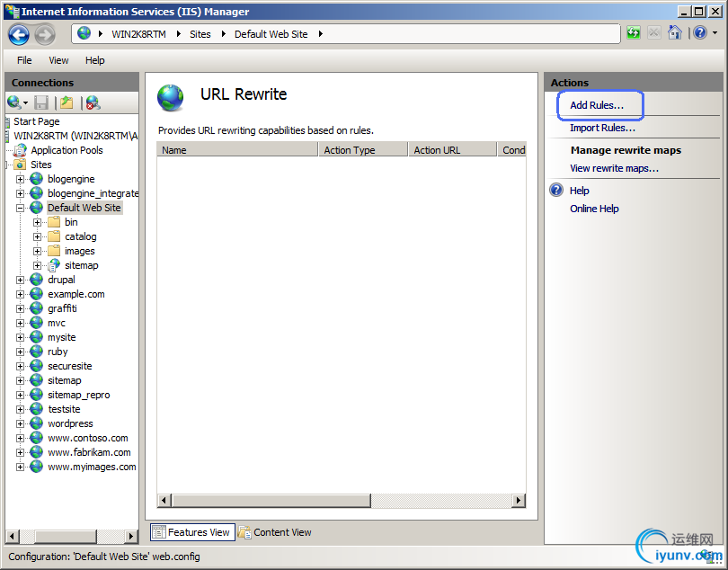Click the Application Pools icon in the tree
728x570 pixels.
[x=20, y=150]
